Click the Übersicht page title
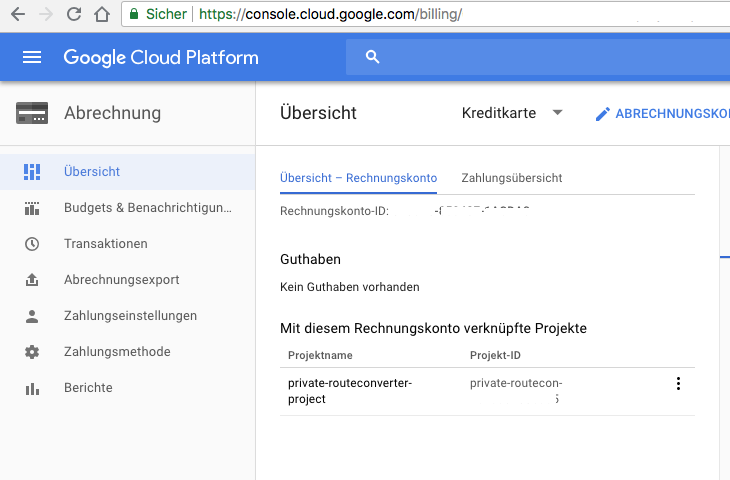Screen dimensions: 730x480 (x=318, y=113)
